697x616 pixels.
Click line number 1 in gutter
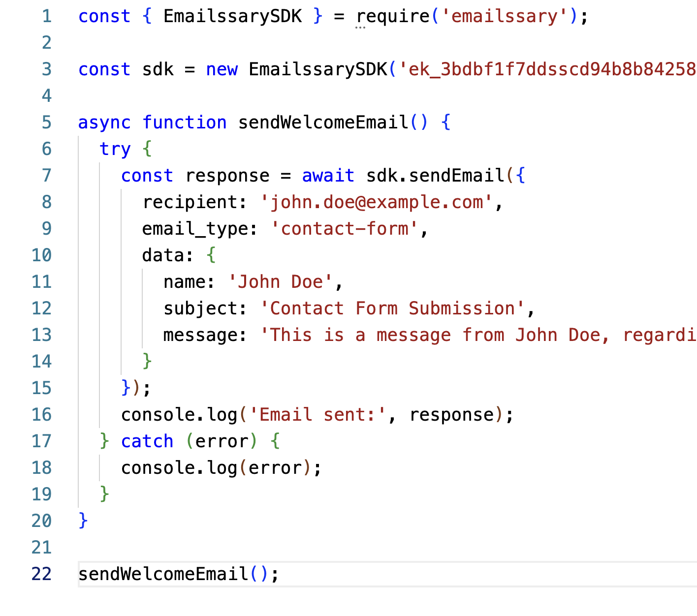pyautogui.click(x=47, y=16)
